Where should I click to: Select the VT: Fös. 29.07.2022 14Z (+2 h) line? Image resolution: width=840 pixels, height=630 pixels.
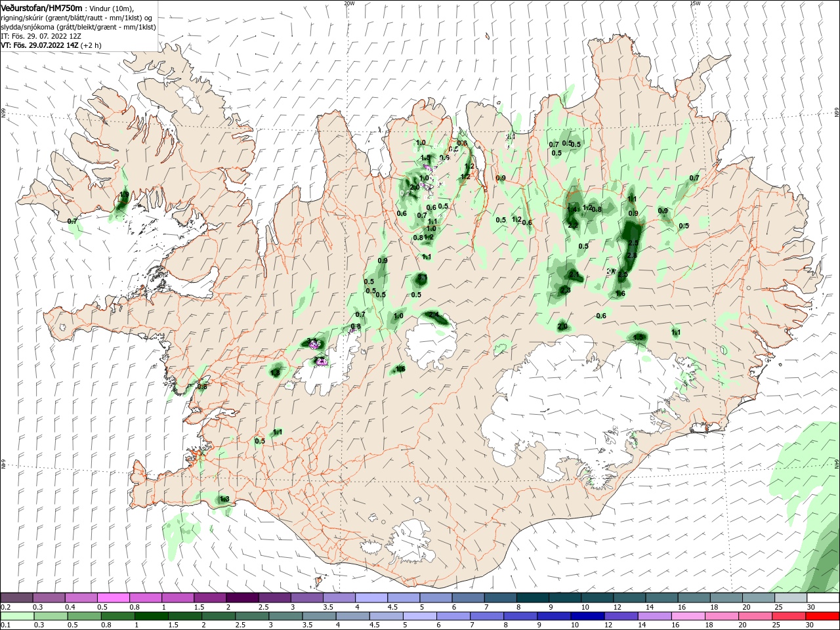click(x=51, y=45)
